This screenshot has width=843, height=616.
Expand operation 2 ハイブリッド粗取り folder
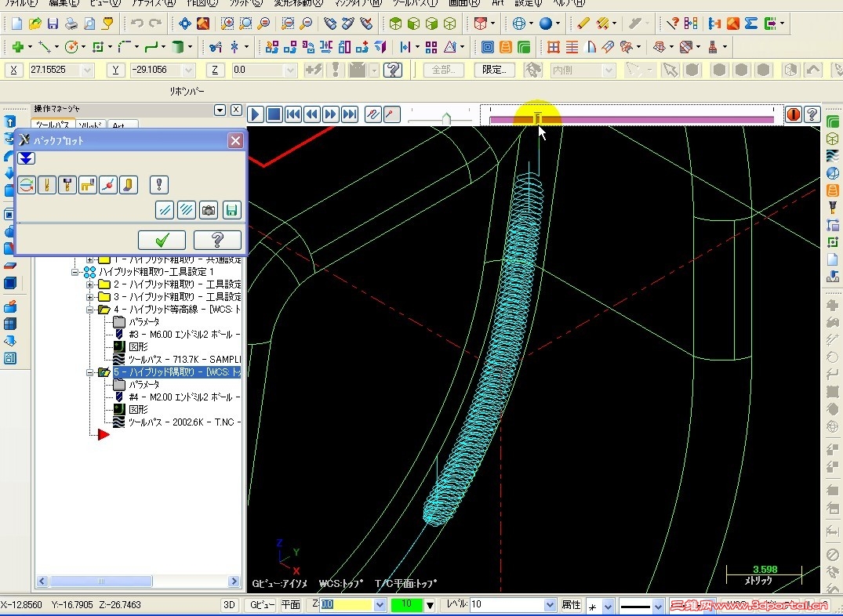click(91, 284)
